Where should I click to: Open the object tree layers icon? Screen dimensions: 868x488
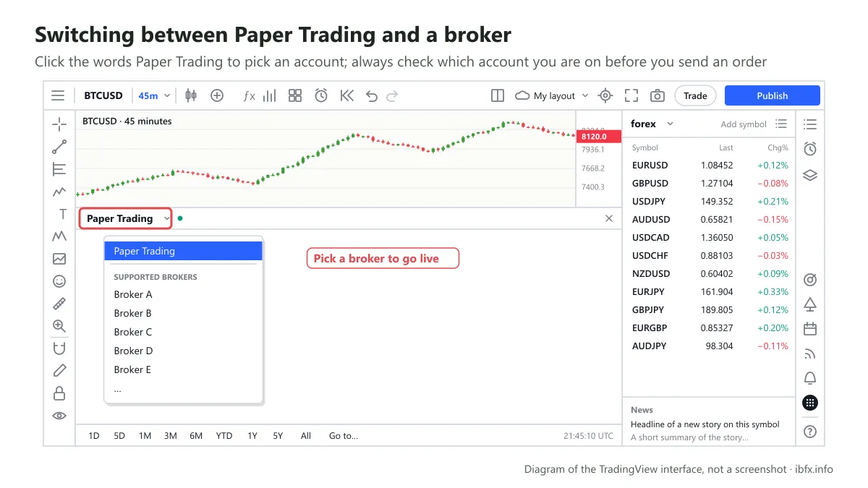[810, 174]
